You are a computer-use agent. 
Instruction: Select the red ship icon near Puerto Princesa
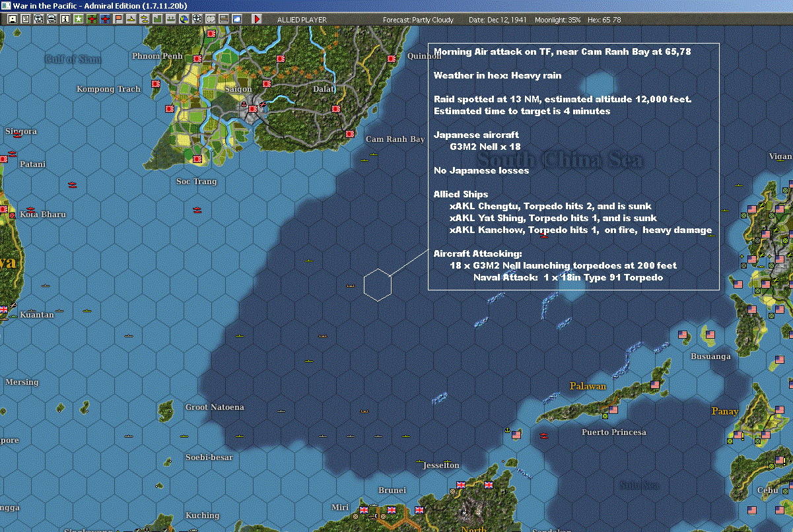(543, 435)
